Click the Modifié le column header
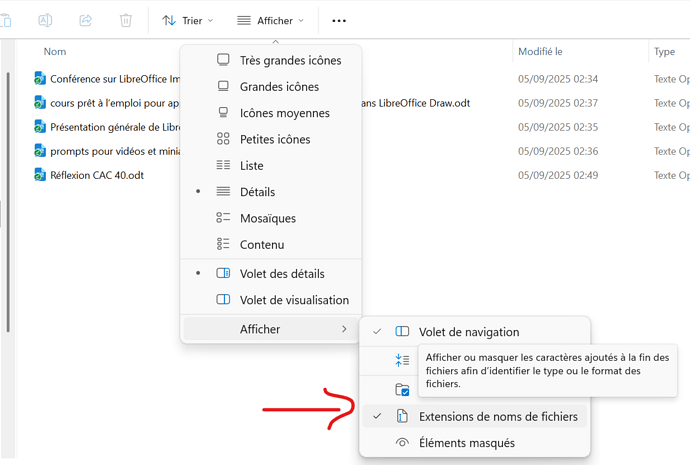Screen dimensions: 690x465 click(540, 52)
